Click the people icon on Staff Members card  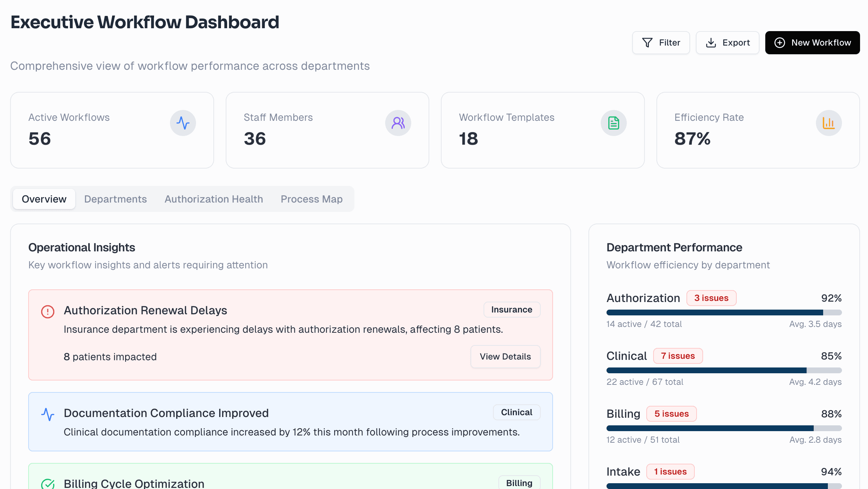398,123
